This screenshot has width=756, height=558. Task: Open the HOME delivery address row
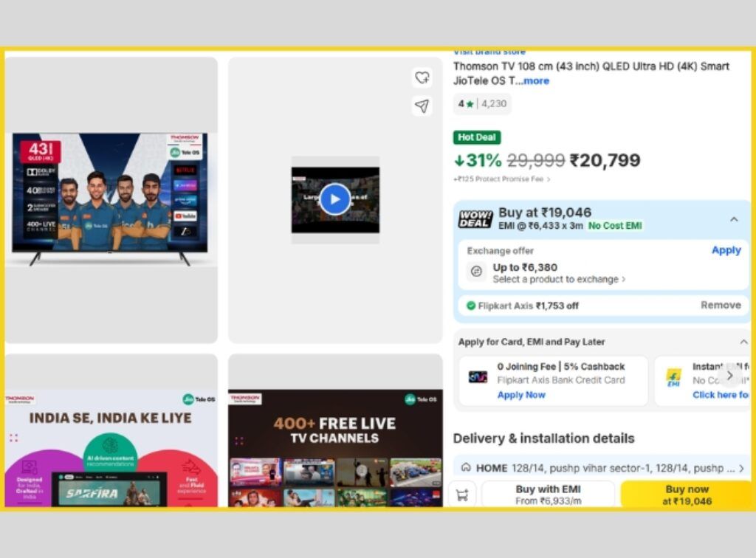pos(602,468)
